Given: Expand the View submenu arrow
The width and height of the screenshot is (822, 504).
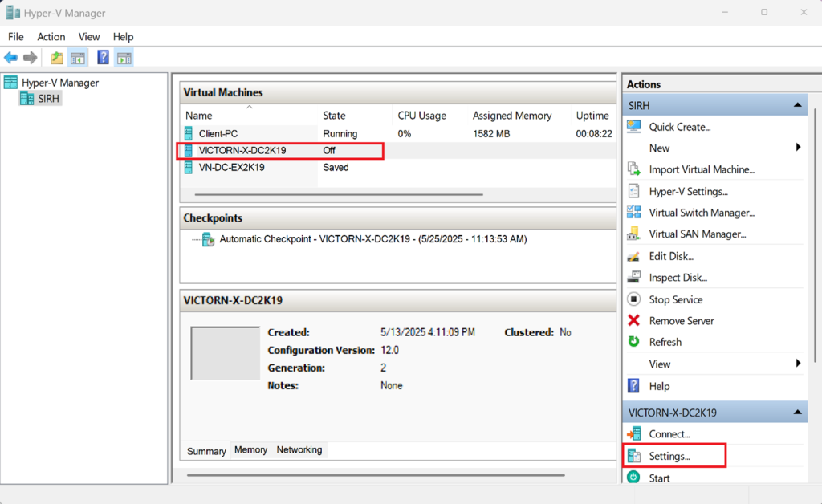Looking at the screenshot, I should (798, 364).
